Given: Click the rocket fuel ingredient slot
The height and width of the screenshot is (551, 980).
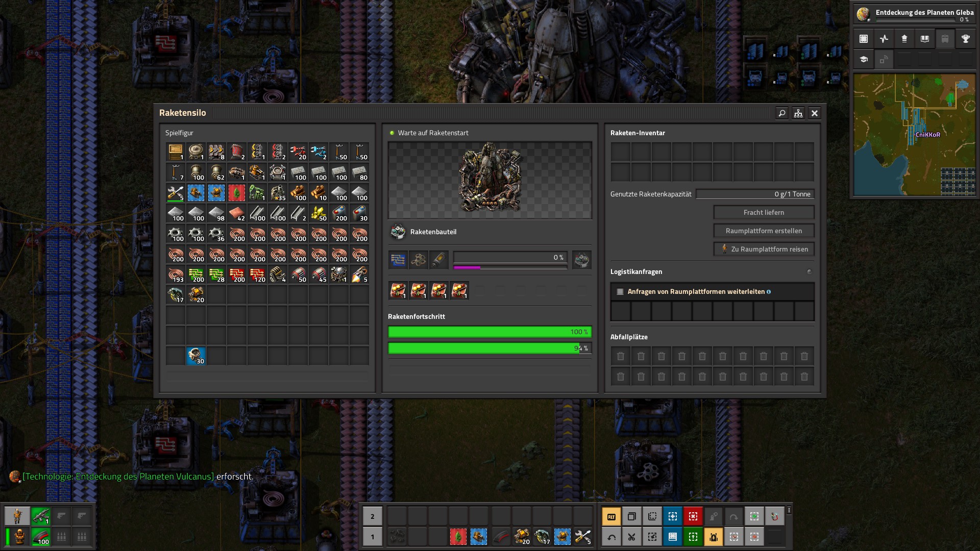Looking at the screenshot, I should pos(439,260).
